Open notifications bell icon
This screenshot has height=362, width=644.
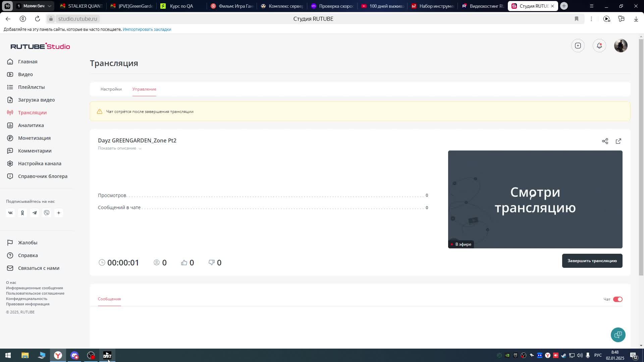click(x=599, y=46)
